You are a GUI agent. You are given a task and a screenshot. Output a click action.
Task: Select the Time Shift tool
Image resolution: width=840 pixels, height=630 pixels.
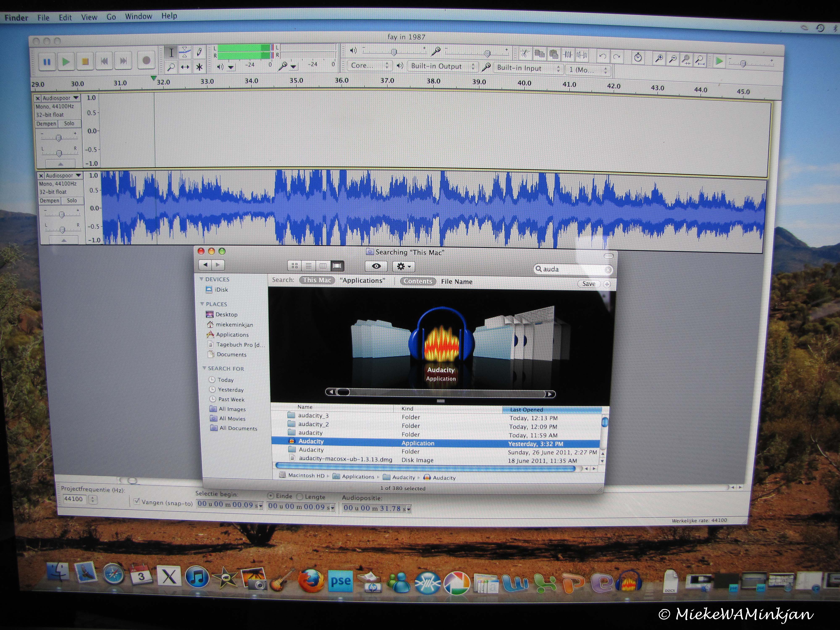pos(185,67)
